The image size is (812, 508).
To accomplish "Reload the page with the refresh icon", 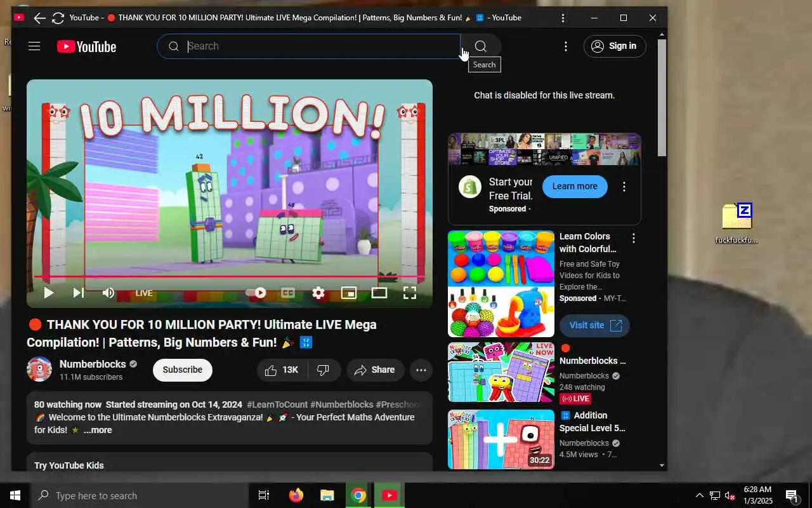I will tap(58, 18).
